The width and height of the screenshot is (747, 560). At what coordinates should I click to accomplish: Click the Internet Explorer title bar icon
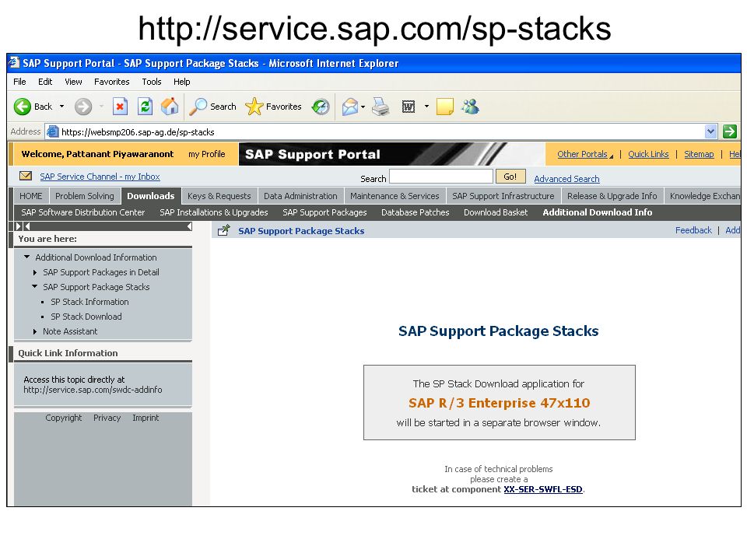click(14, 63)
